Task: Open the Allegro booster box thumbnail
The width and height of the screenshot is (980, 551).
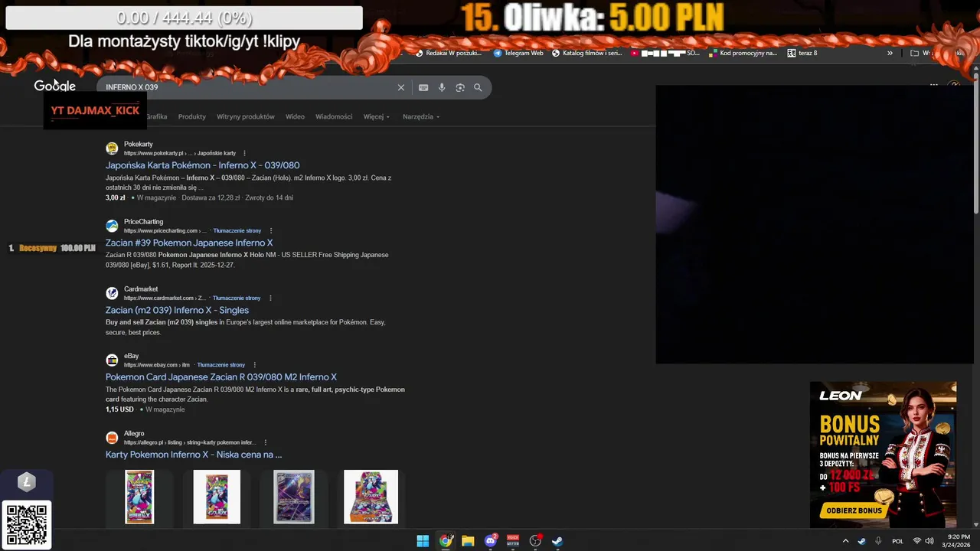Action: pyautogui.click(x=371, y=497)
